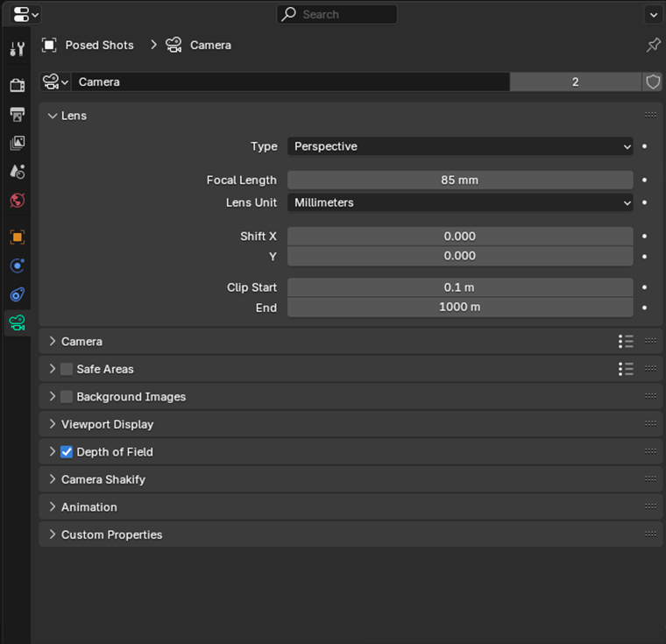Viewport: 666px width, 644px height.
Task: Open the Physics properties tab
Action: [17, 266]
